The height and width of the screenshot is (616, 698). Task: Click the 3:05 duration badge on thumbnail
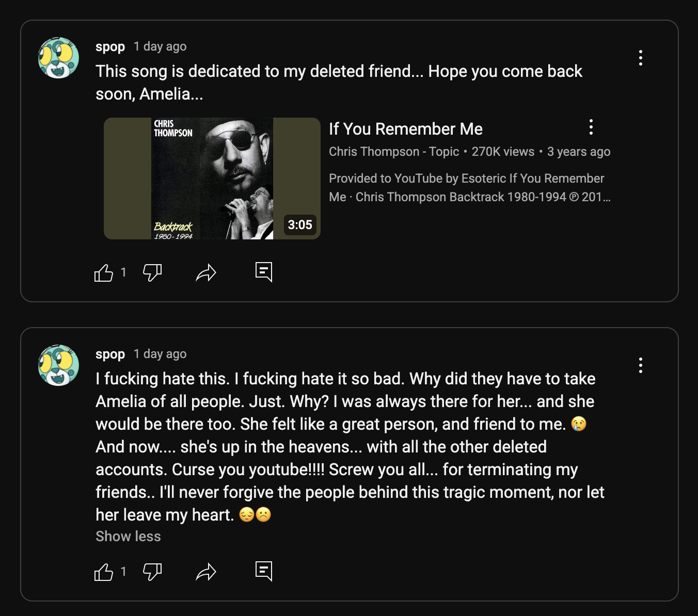pos(300,225)
